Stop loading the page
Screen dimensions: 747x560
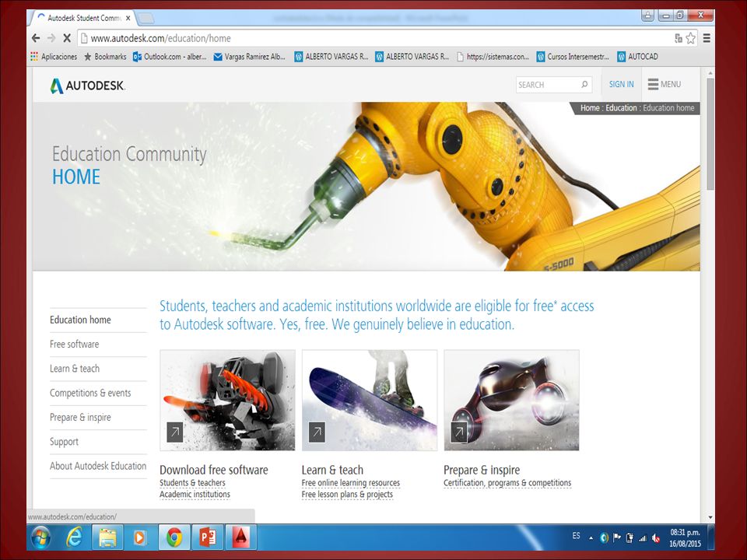(67, 38)
